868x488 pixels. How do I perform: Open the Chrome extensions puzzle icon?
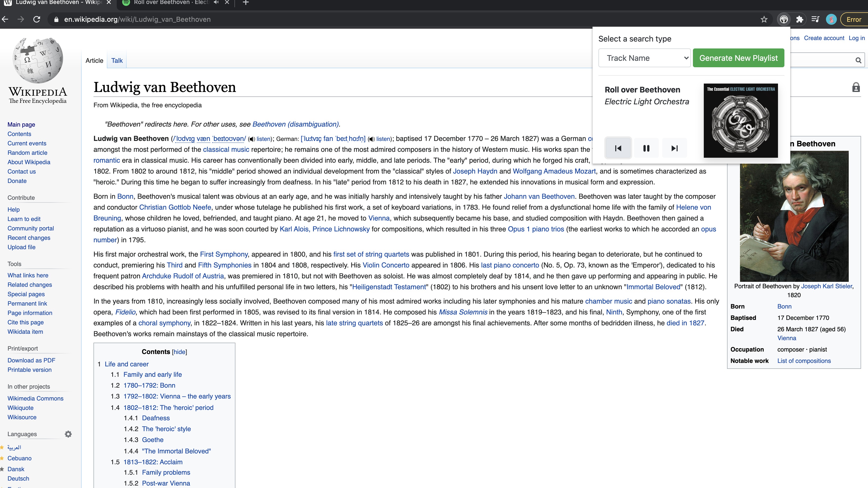point(799,20)
